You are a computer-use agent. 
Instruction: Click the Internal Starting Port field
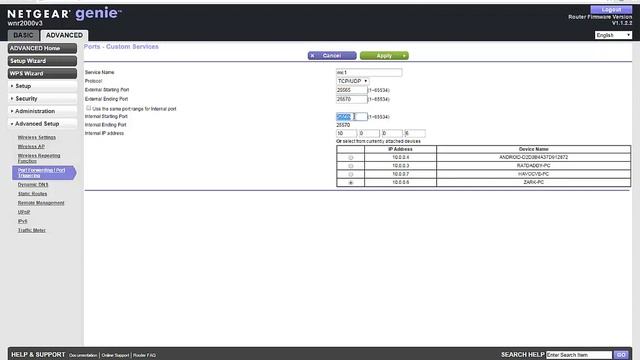tap(351, 117)
